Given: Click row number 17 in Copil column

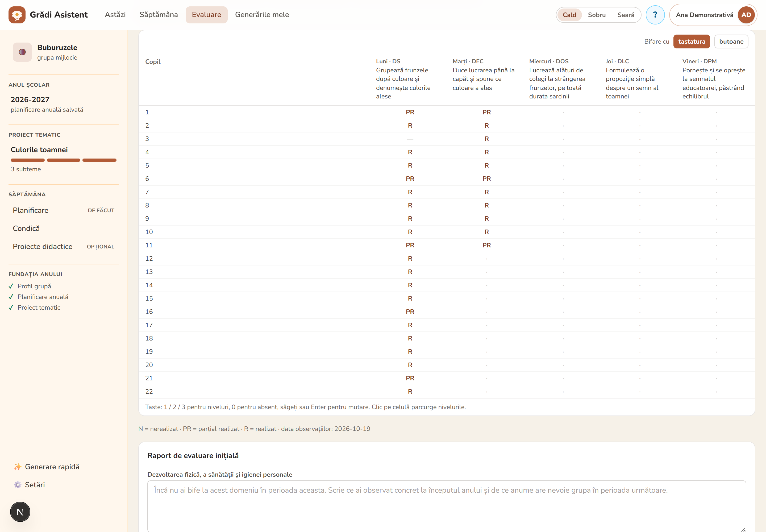Looking at the screenshot, I should (x=149, y=325).
